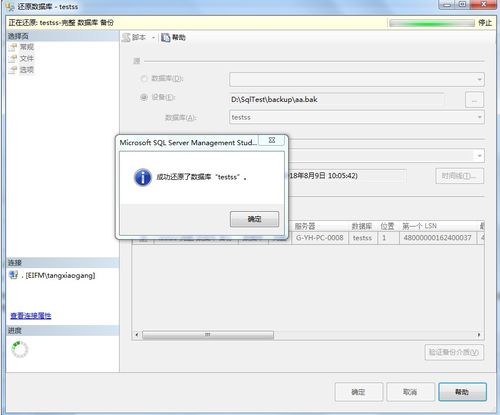
Task: Click the [EIFM\tangxiaogang] connection text
Action: coord(60,276)
